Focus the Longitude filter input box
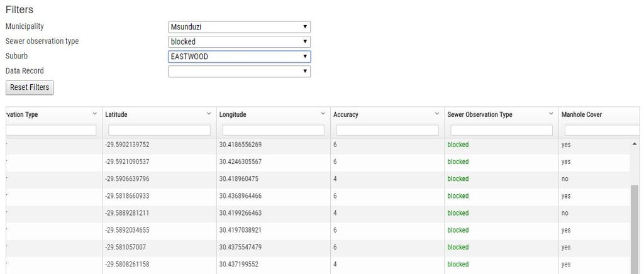This screenshot has height=274, width=644. tap(273, 130)
